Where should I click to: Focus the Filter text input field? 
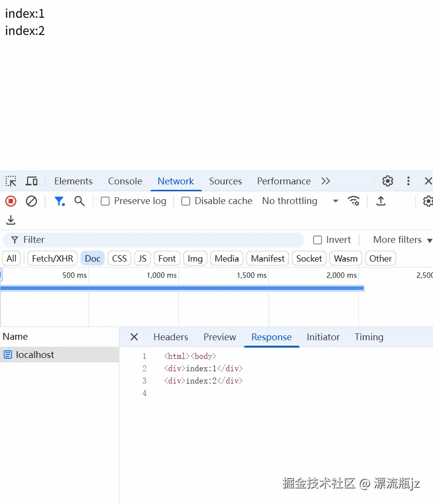[153, 240]
